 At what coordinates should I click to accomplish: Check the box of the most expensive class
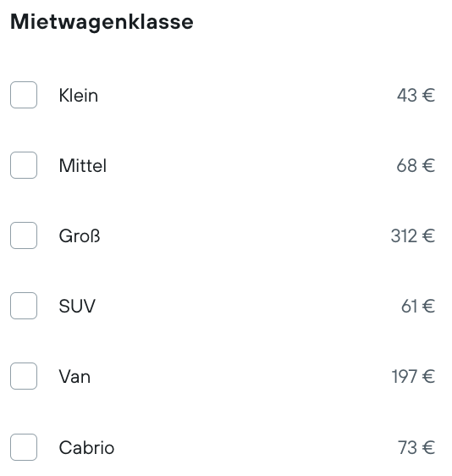pyautogui.click(x=24, y=235)
